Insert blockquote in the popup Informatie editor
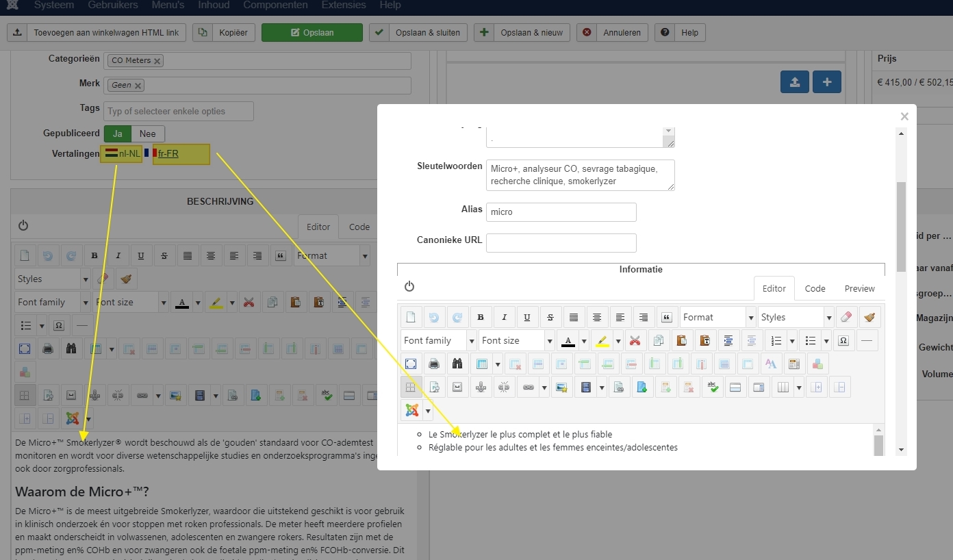The image size is (953, 560). coord(667,317)
